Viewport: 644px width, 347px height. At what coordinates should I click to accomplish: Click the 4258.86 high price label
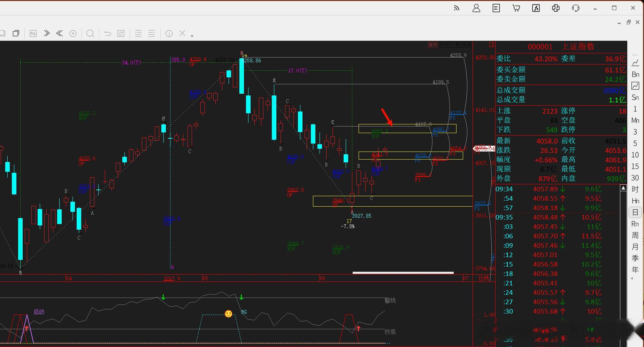251,61
